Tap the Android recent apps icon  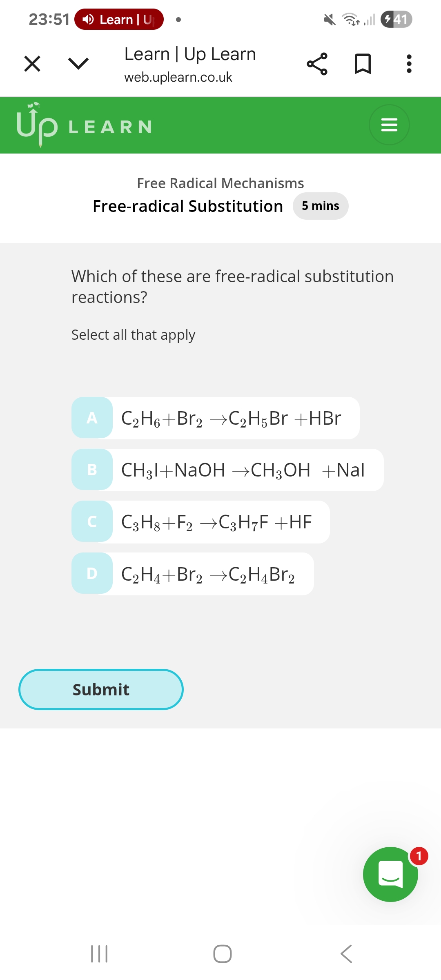click(99, 954)
